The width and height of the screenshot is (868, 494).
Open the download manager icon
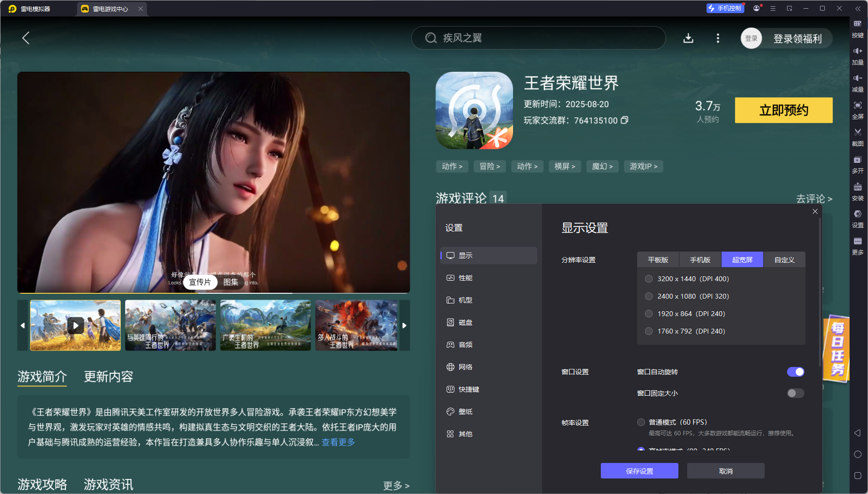[688, 38]
